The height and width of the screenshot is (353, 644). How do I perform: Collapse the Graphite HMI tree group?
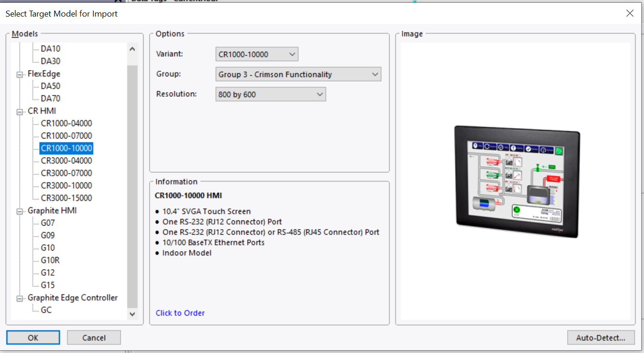point(20,211)
